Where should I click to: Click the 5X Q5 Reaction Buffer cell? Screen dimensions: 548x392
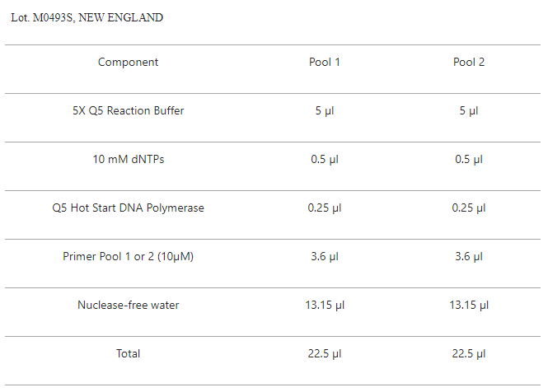pos(128,110)
